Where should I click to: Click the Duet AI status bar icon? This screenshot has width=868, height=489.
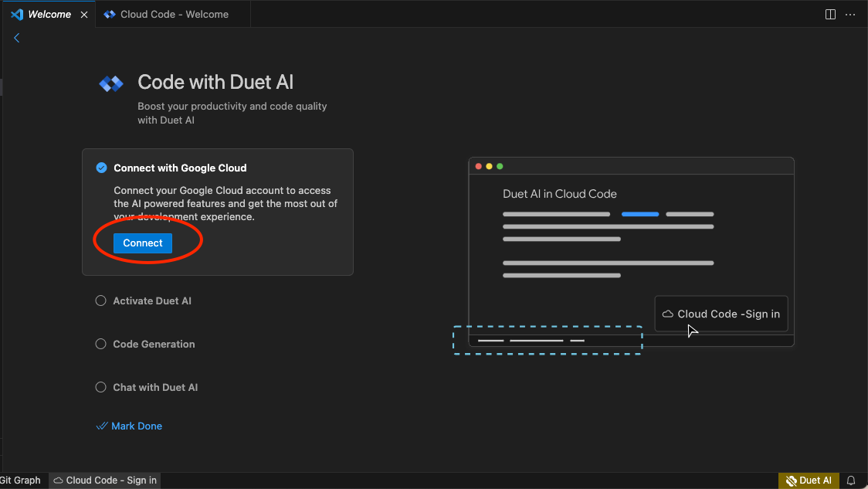(x=809, y=481)
